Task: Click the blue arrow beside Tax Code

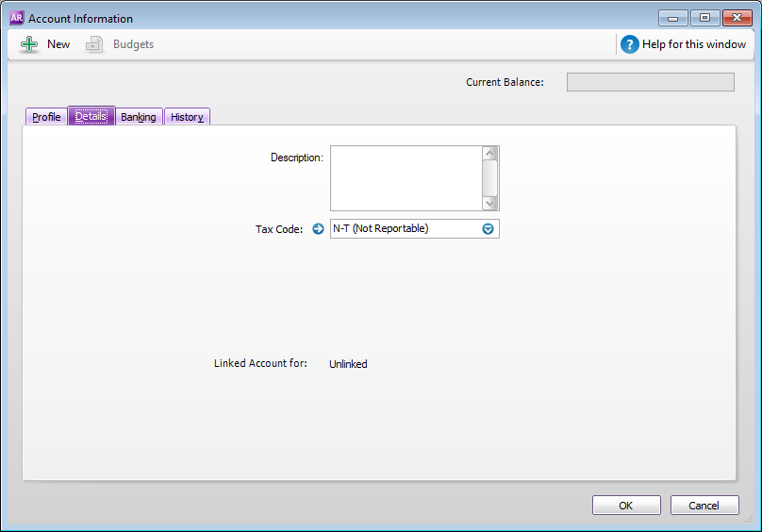Action: coord(318,228)
